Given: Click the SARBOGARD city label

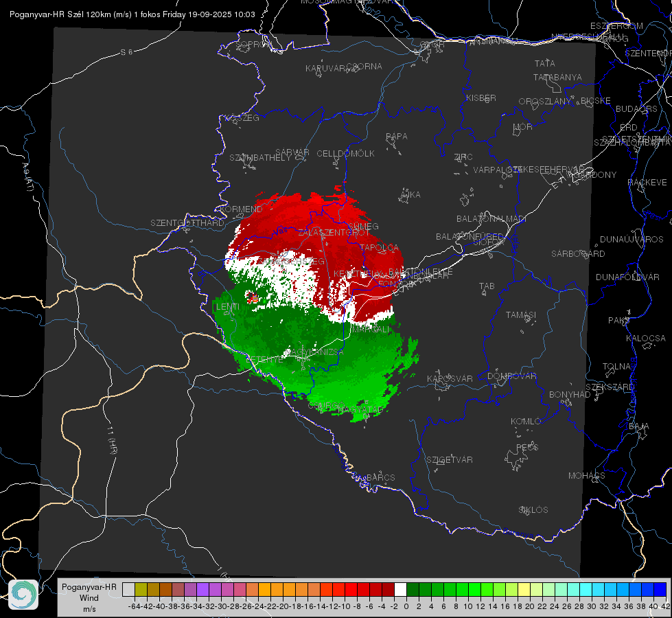Looking at the screenshot, I should click(578, 254).
